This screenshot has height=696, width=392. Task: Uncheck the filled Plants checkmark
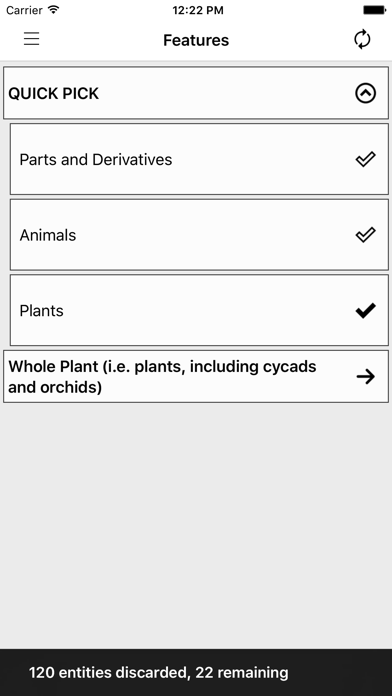tap(365, 310)
